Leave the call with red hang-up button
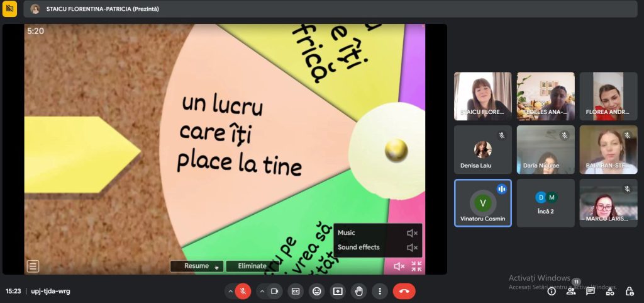 tap(404, 291)
